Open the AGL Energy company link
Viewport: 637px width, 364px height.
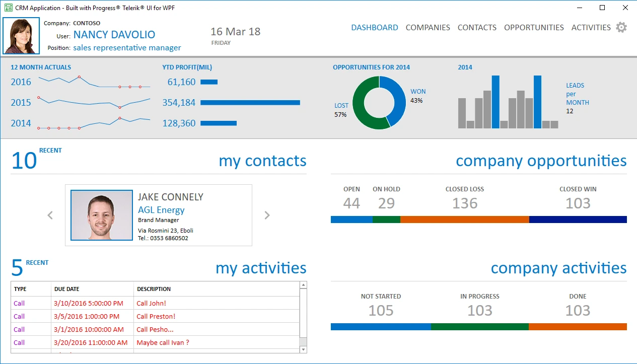(x=161, y=210)
